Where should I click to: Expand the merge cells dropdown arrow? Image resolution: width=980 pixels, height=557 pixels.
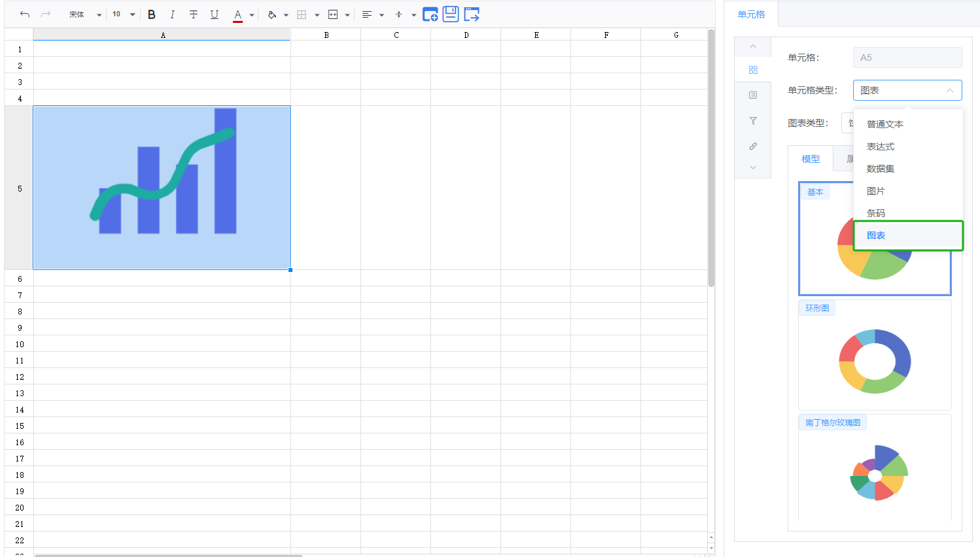(347, 15)
